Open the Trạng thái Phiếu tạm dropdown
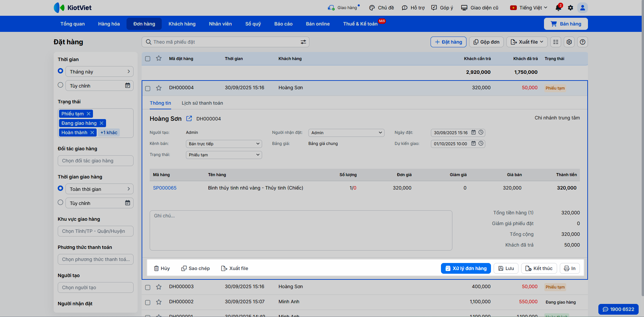The width and height of the screenshot is (644, 317). pos(224,155)
